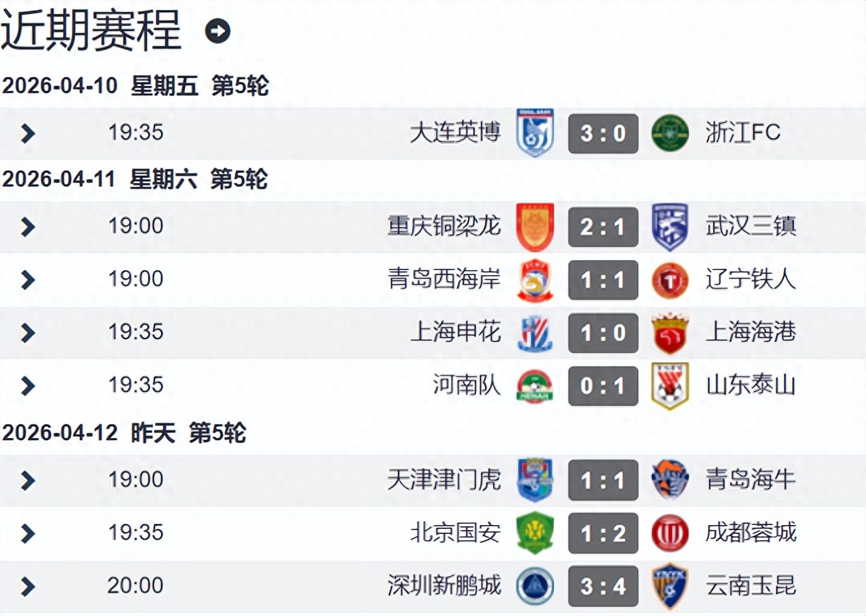866x616 pixels.
Task: Open the 1:2 scoreline of Beijing Guoan match
Action: [x=603, y=533]
